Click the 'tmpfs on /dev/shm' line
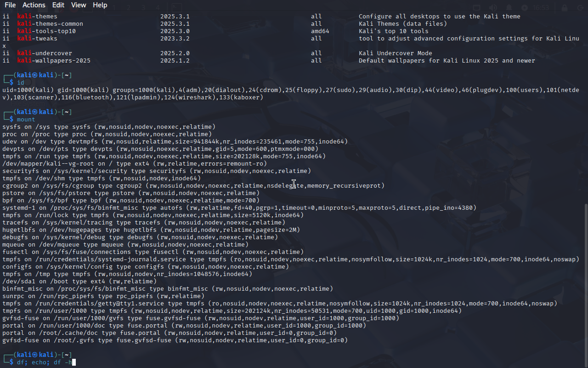588x368 pixels. click(102, 178)
